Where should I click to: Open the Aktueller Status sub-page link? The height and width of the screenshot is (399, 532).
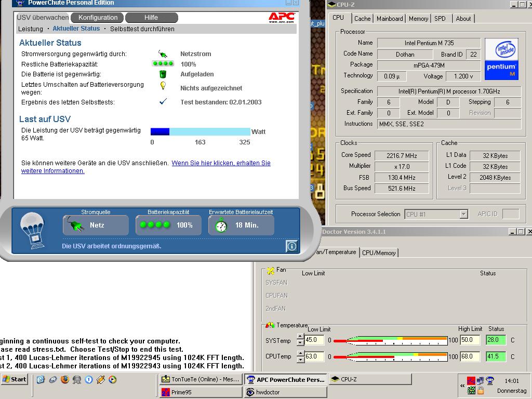point(76,29)
